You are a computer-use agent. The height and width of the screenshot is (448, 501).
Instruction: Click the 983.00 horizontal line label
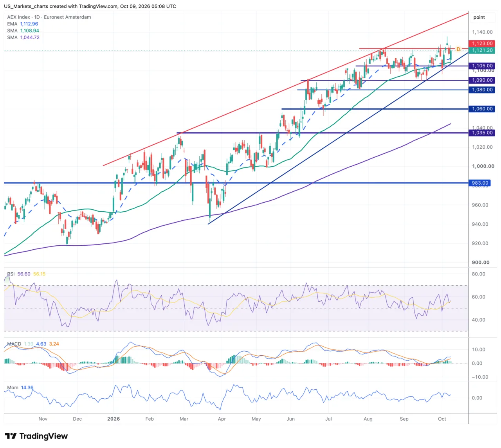(x=480, y=183)
